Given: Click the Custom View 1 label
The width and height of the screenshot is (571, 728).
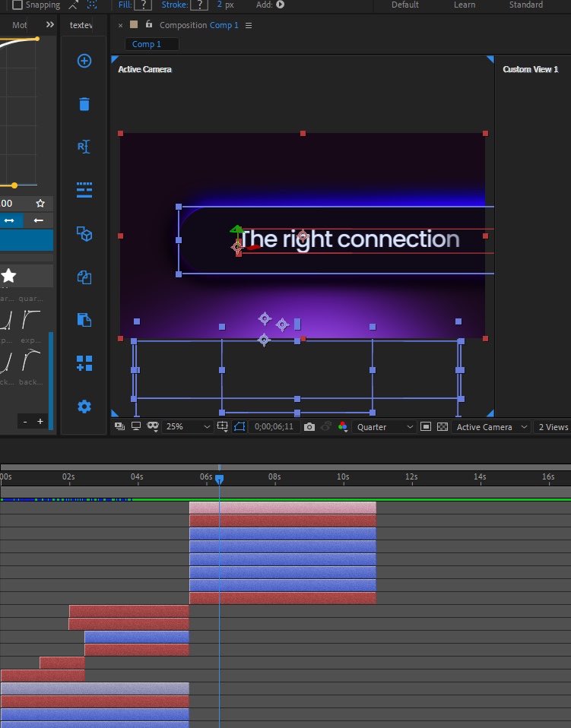Looking at the screenshot, I should (x=531, y=69).
